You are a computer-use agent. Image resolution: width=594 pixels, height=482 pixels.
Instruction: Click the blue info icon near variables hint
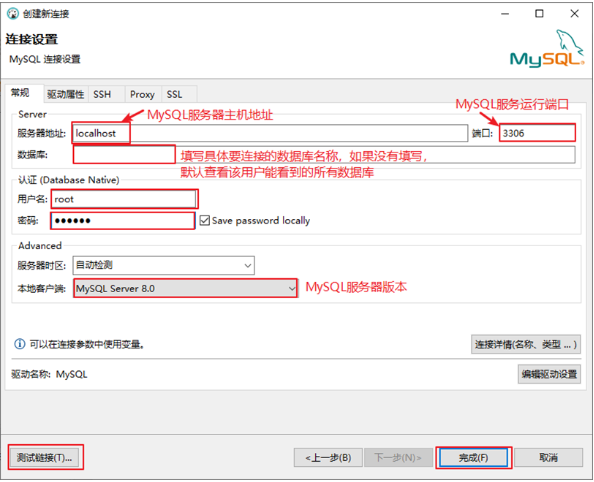[19, 344]
